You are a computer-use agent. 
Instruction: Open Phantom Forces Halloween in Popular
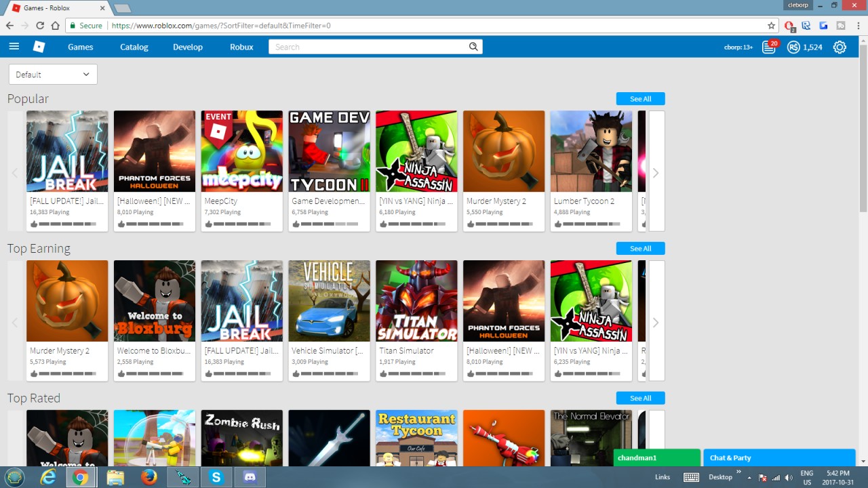coord(155,151)
